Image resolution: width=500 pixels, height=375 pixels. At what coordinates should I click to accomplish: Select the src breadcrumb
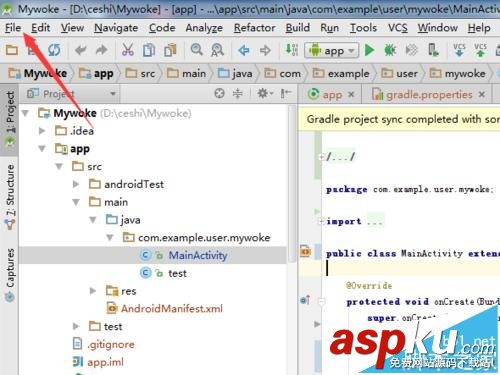point(140,73)
